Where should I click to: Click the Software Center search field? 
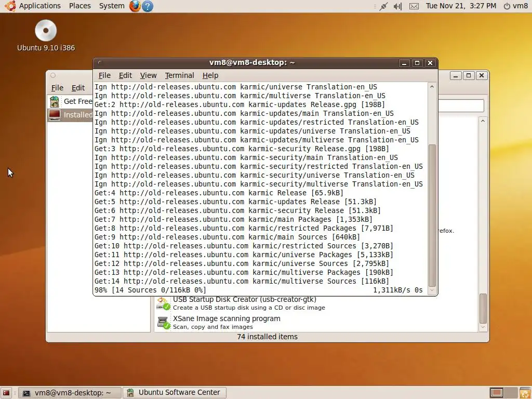click(461, 105)
